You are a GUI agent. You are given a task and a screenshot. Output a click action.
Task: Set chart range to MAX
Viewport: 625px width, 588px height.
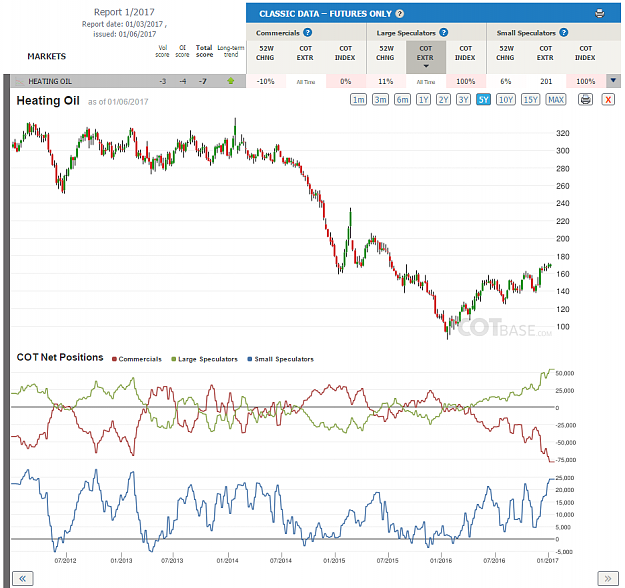click(x=556, y=99)
